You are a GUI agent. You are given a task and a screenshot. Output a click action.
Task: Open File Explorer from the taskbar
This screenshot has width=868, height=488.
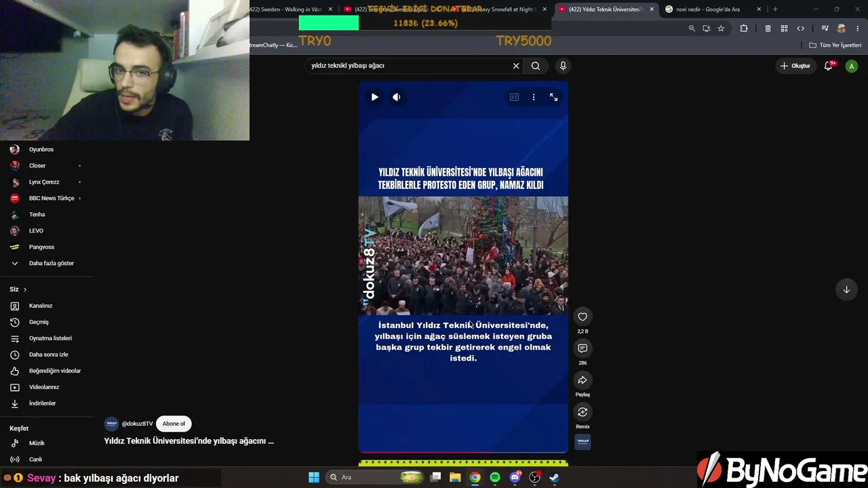point(455,477)
